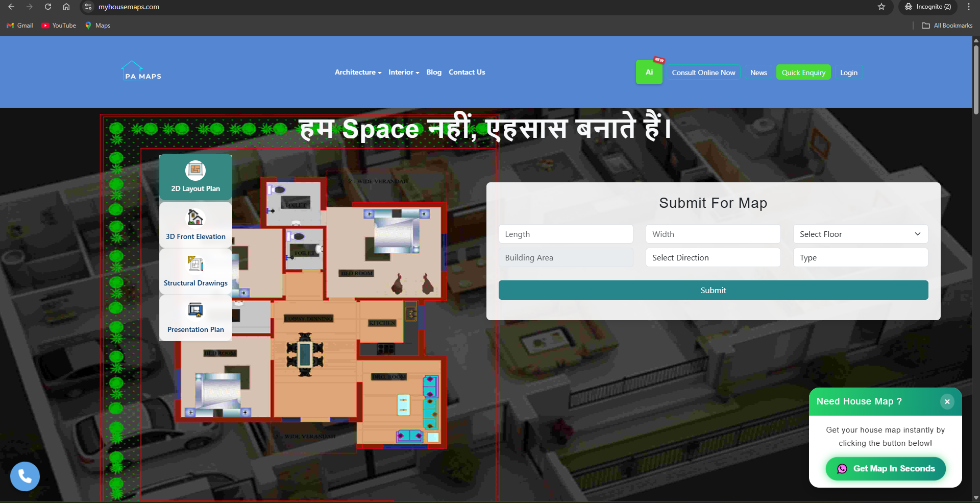The width and height of the screenshot is (980, 503).
Task: Click the floating phone call icon
Action: (25, 476)
